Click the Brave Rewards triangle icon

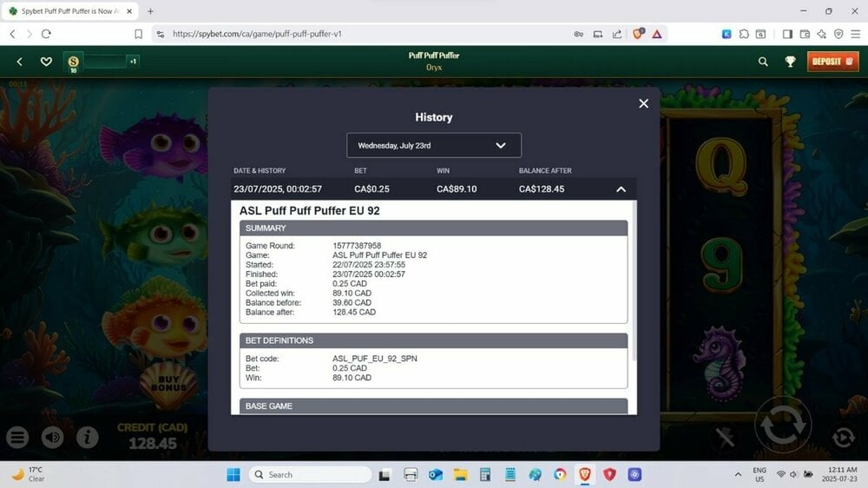click(x=656, y=34)
